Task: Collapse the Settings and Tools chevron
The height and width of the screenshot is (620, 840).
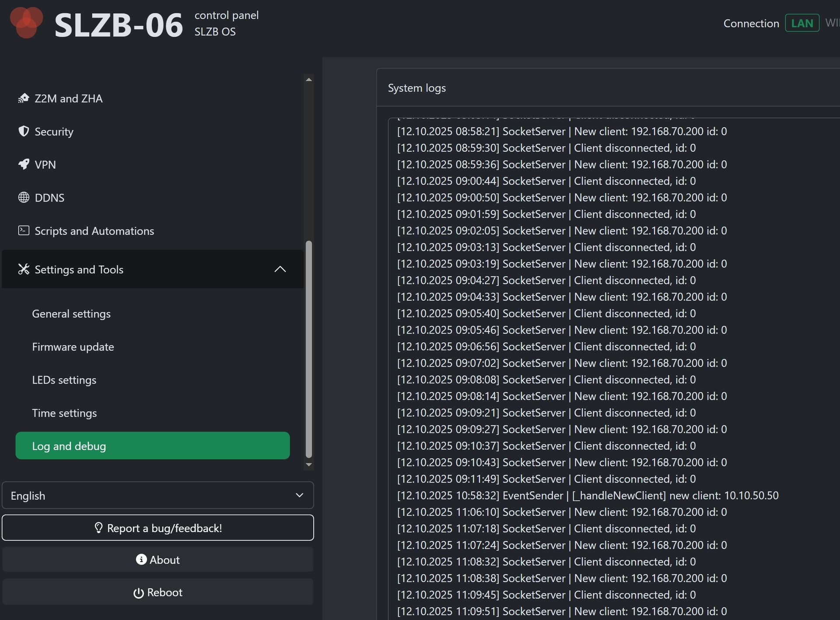Action: [280, 269]
